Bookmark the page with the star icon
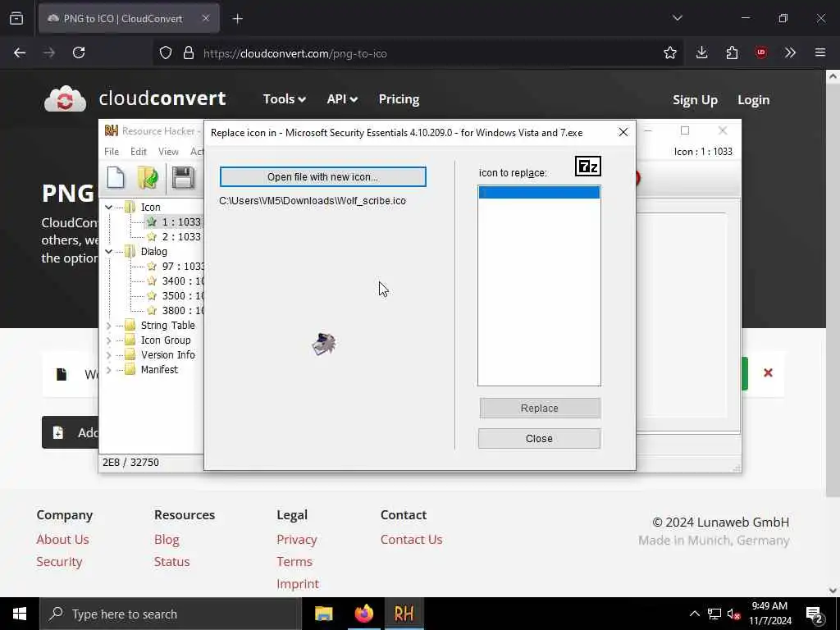 pos(669,52)
